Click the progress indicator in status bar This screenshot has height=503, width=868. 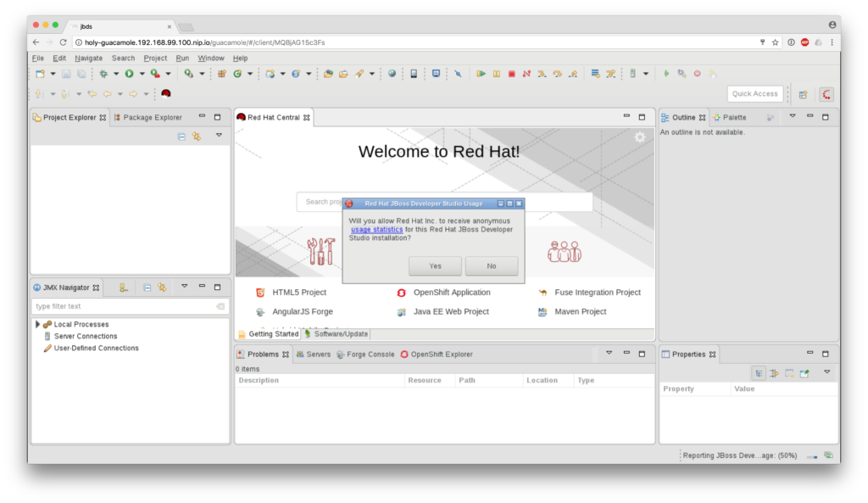click(x=812, y=455)
